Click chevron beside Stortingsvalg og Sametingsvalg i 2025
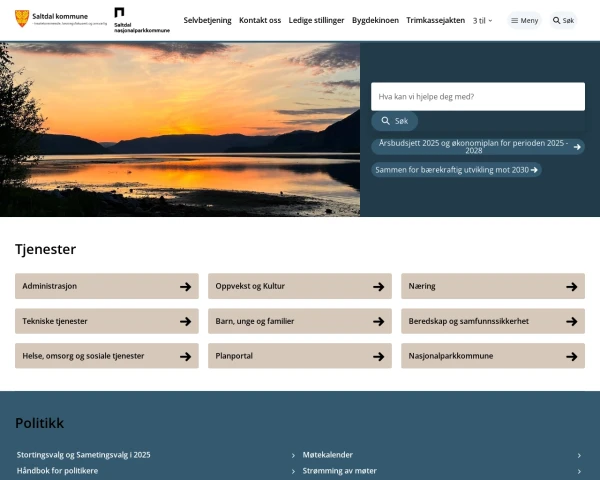Viewport: 600px width, 480px height. click(x=293, y=456)
